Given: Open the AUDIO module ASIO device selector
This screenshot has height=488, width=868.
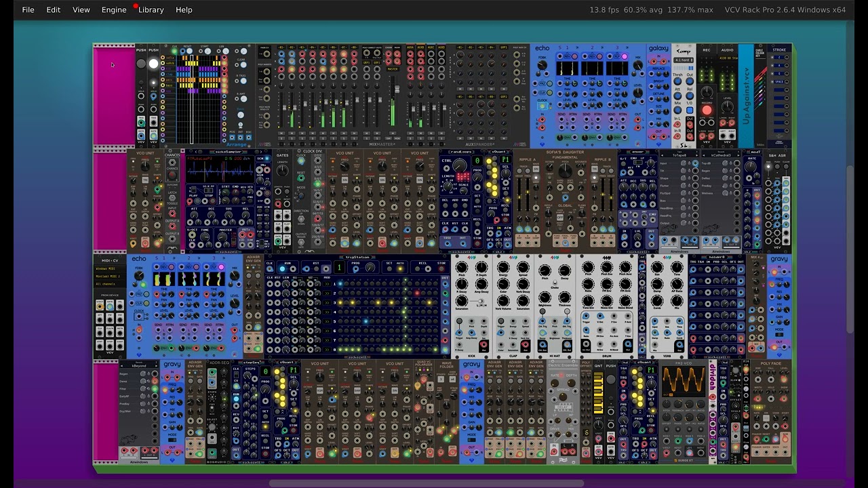Looking at the screenshot, I should point(728,58).
